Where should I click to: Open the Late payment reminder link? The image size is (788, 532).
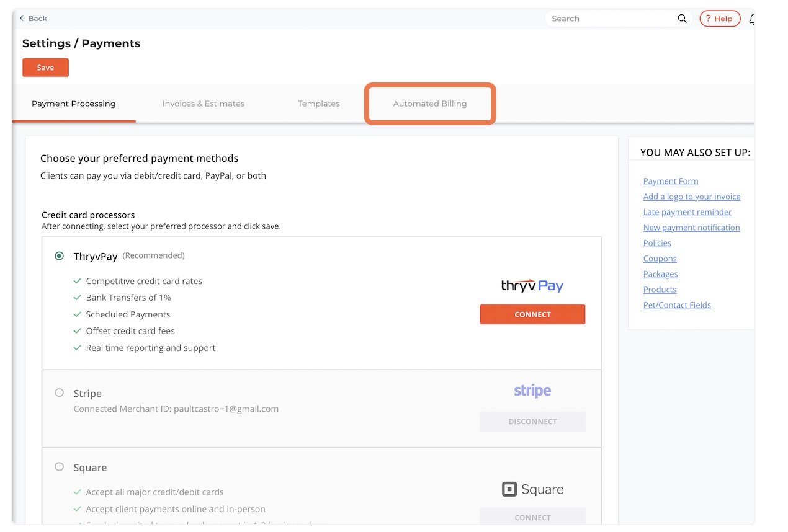(x=687, y=212)
